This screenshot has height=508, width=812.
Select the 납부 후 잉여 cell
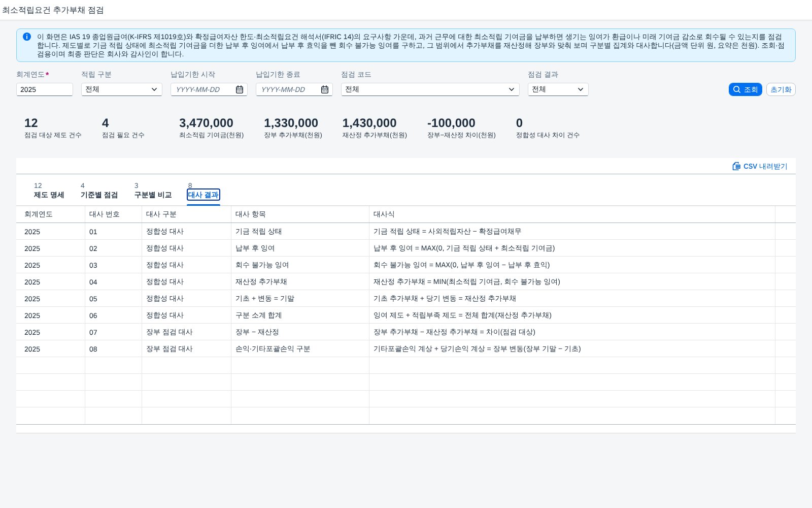pos(300,248)
